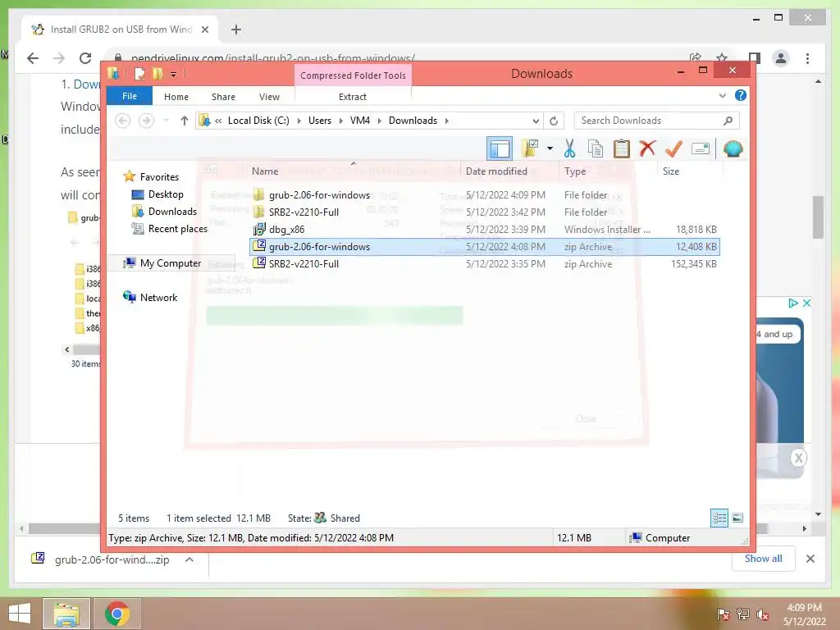Select Favorites in navigation pane
The image size is (840, 630).
pyautogui.click(x=159, y=177)
